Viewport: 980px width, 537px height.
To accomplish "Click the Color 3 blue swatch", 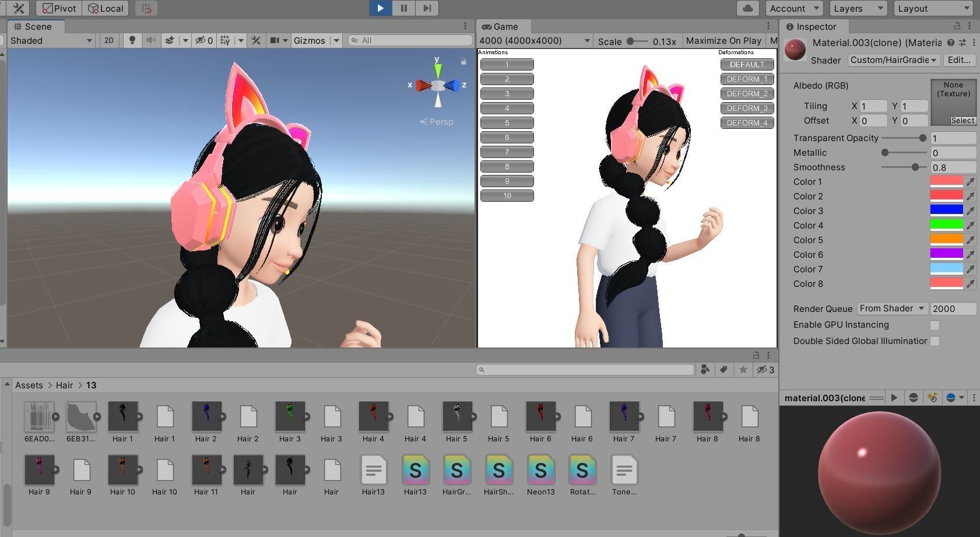I will (x=946, y=211).
